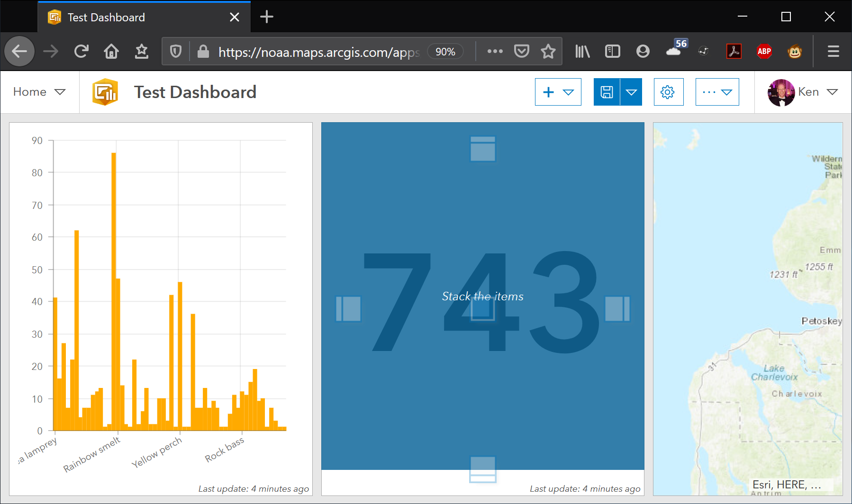The image size is (852, 504).
Task: Save the dashboard with the disk icon
Action: tap(607, 92)
